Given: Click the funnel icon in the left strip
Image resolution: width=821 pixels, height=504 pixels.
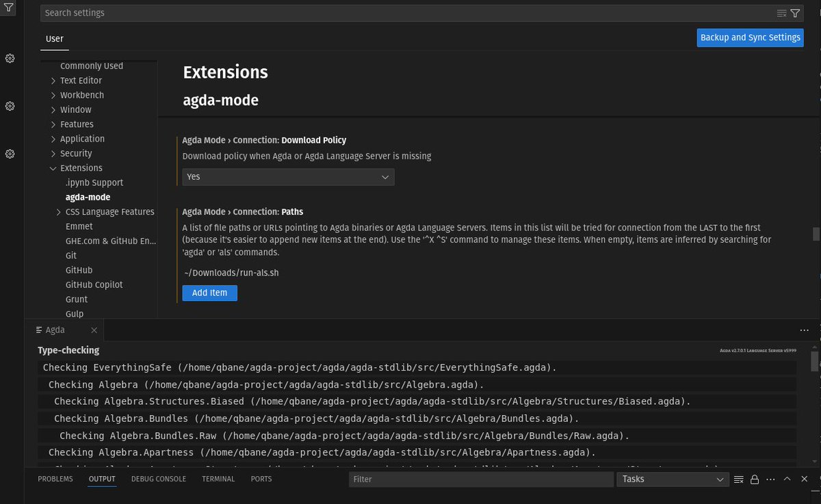Looking at the screenshot, I should pos(8,6).
